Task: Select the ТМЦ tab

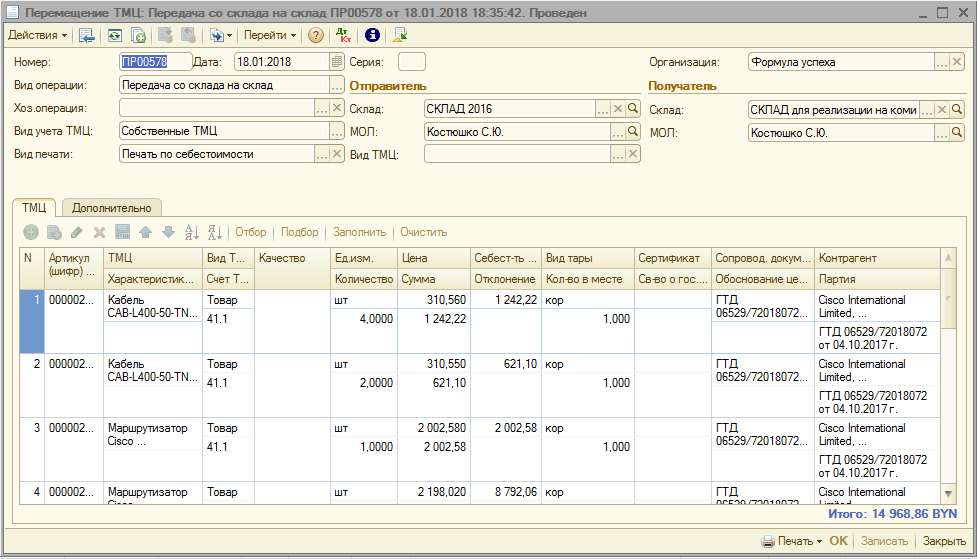Action: (35, 207)
